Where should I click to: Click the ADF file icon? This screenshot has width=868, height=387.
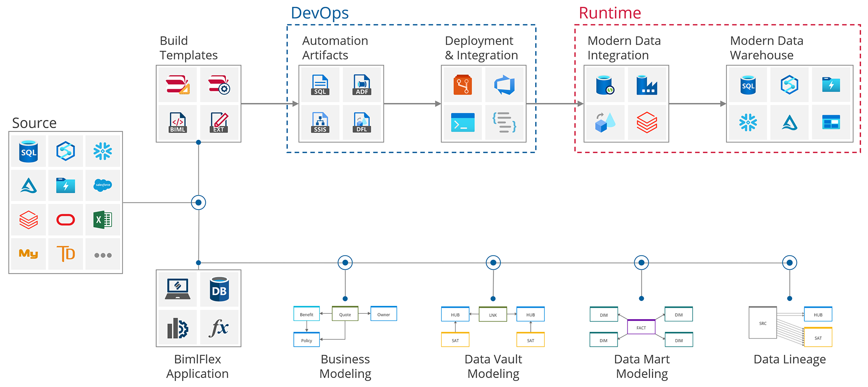362,85
